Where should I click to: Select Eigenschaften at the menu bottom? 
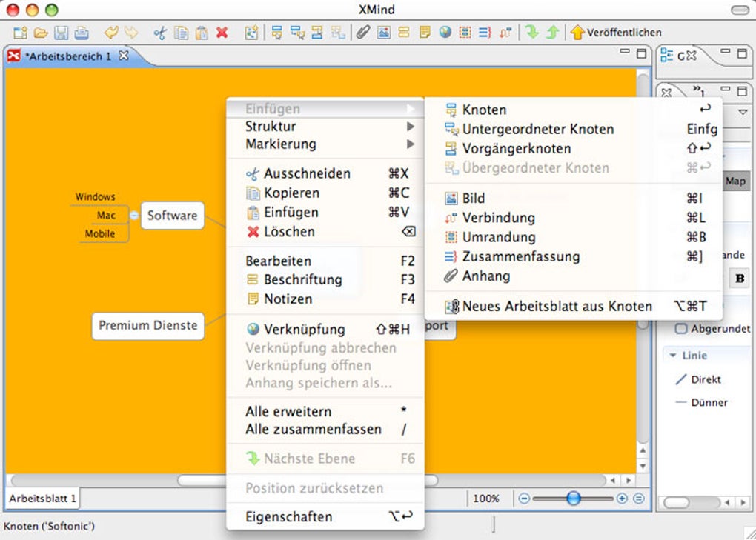[325, 517]
